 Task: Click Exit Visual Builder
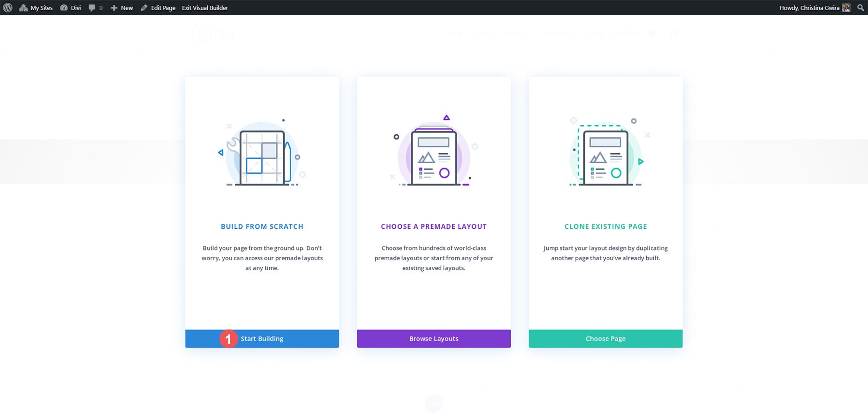pos(205,8)
